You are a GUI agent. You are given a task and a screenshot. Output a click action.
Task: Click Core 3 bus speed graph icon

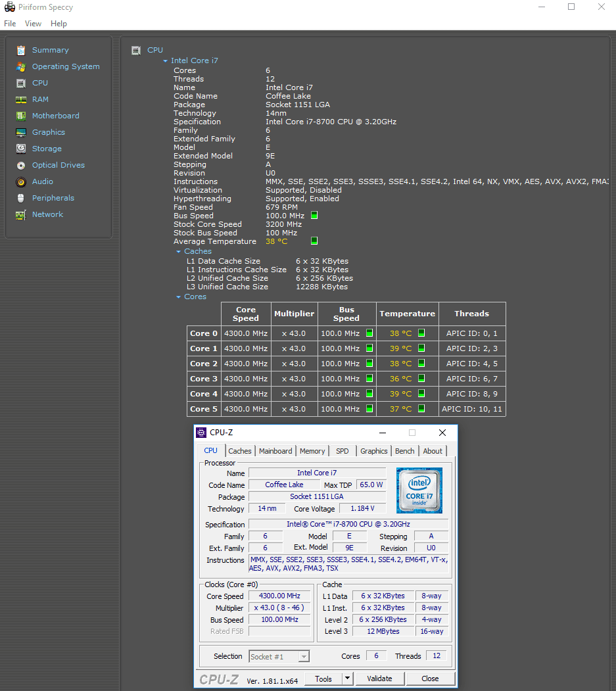click(369, 378)
